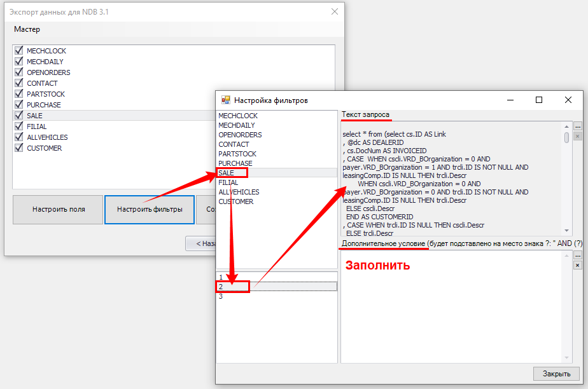Toggle the PARTSTOCK checkbox

(x=18, y=94)
